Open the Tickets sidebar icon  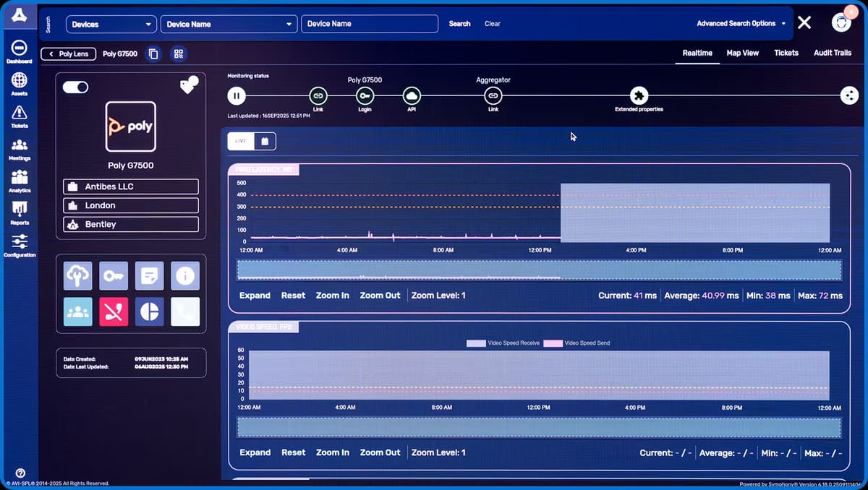pyautogui.click(x=20, y=116)
